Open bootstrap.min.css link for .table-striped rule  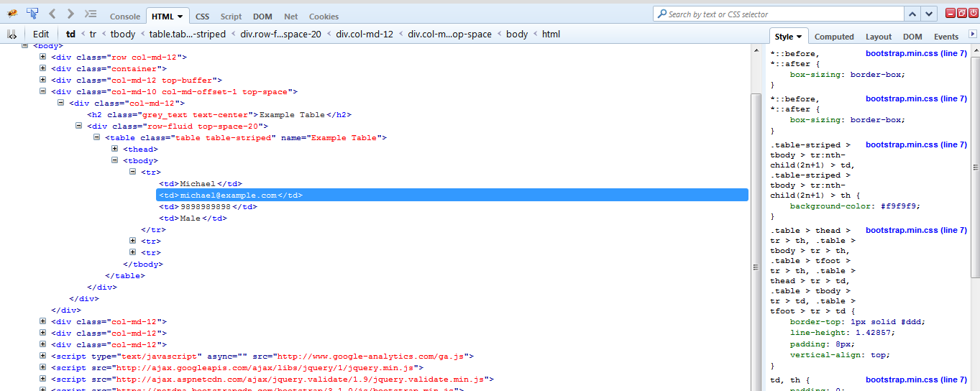tap(915, 144)
